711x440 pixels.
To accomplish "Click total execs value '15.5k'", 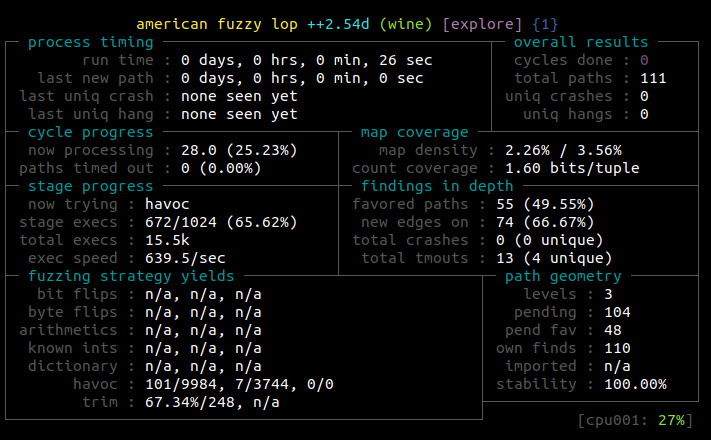I will [167, 240].
